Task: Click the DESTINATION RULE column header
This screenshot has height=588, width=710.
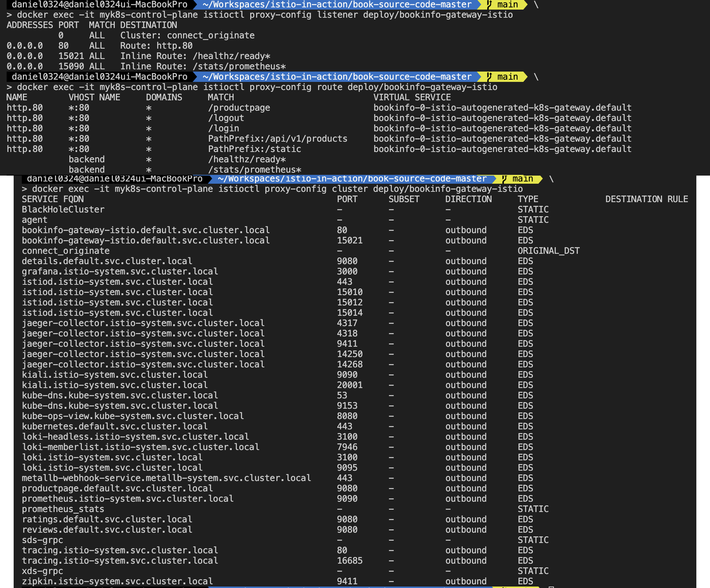Action: pos(646,199)
